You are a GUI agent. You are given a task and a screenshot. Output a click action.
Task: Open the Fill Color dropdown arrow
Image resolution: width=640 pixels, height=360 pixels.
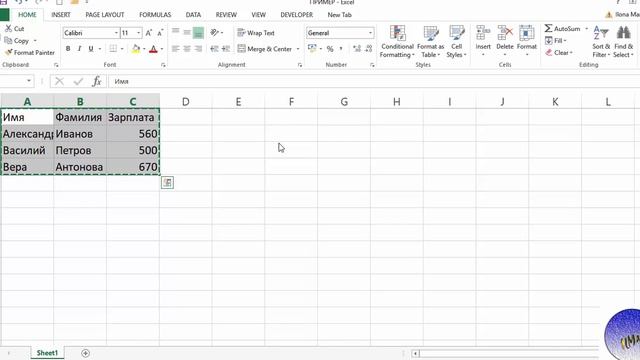144,49
